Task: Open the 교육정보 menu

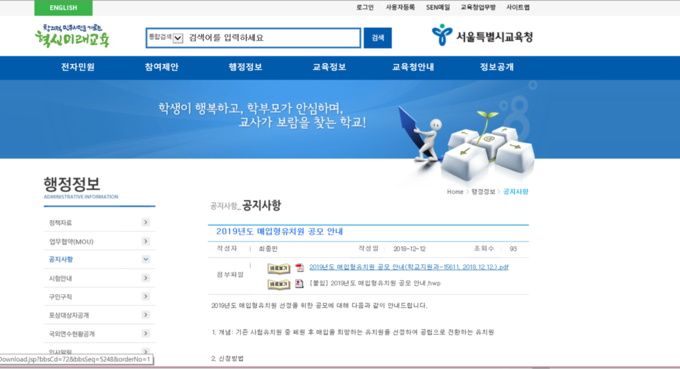Action: click(329, 67)
